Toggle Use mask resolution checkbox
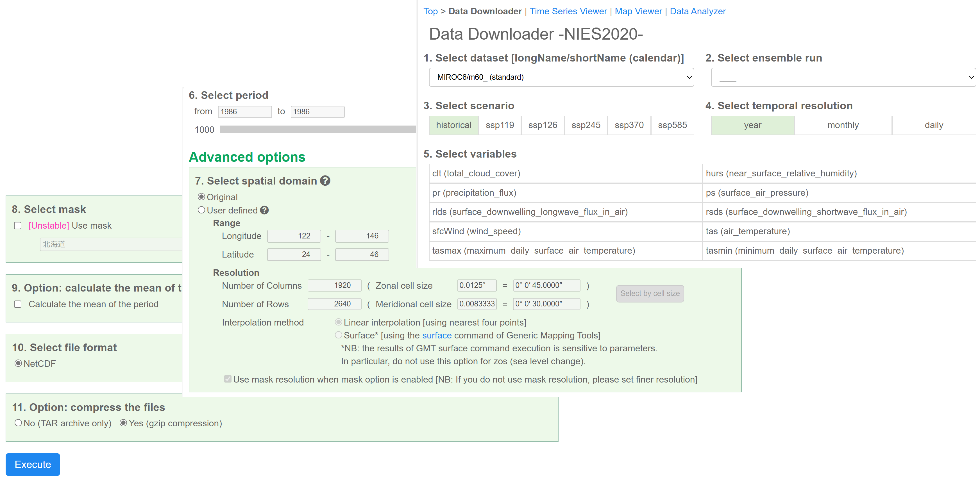 tap(228, 379)
